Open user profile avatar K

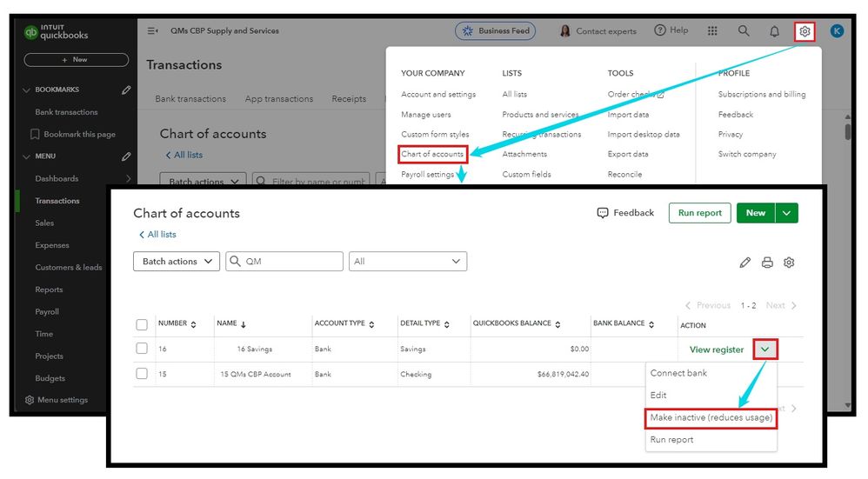[x=837, y=31]
